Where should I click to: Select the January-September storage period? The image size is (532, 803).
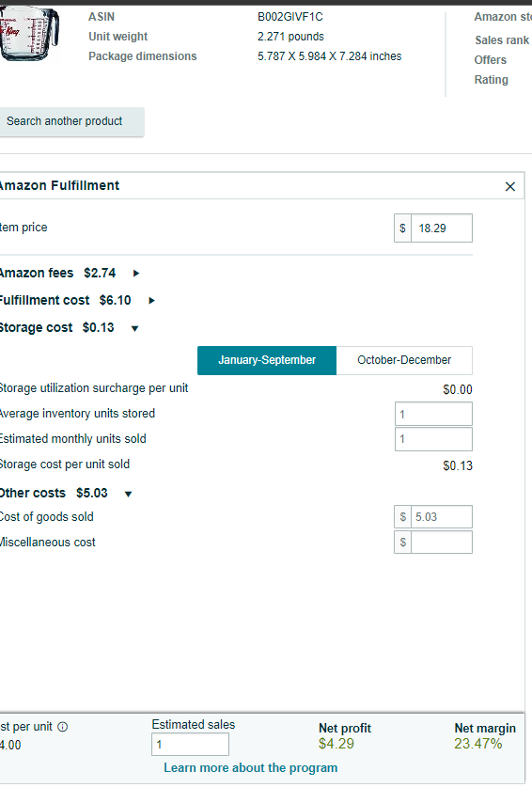pyautogui.click(x=267, y=360)
